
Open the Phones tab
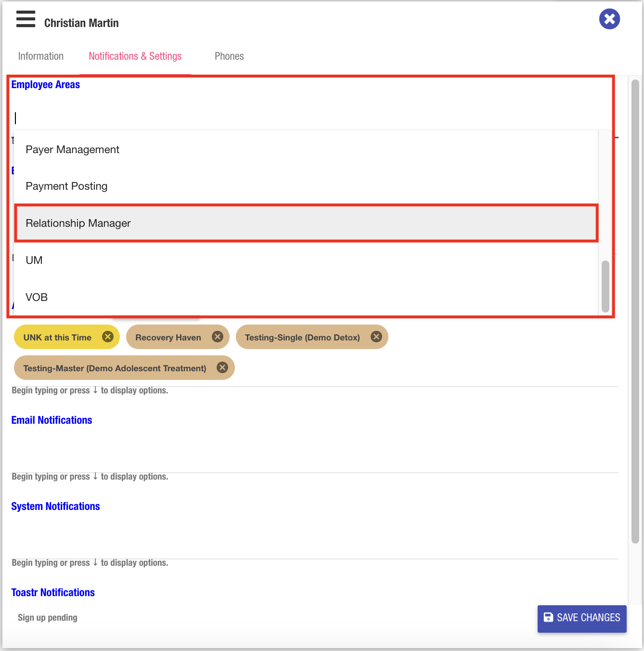pyautogui.click(x=229, y=56)
